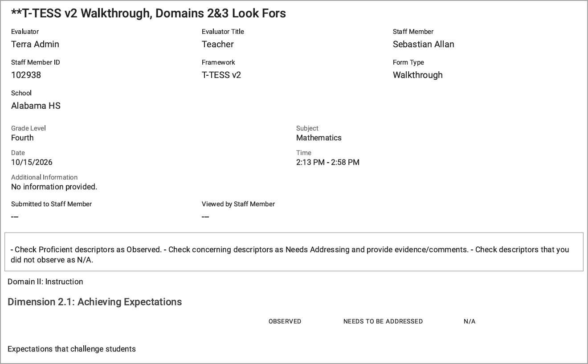Select the time 2:13 PM - 2:58 PM

pyautogui.click(x=328, y=162)
